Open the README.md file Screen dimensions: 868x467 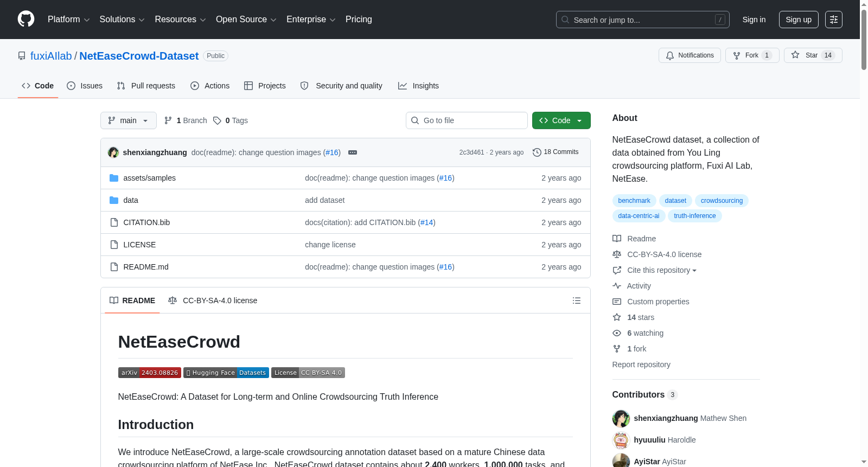146,267
